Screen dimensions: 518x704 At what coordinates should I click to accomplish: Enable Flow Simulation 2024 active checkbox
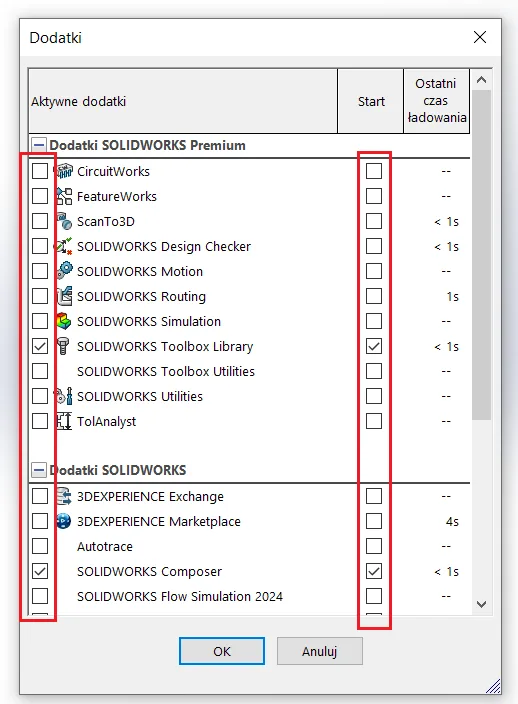[40, 596]
